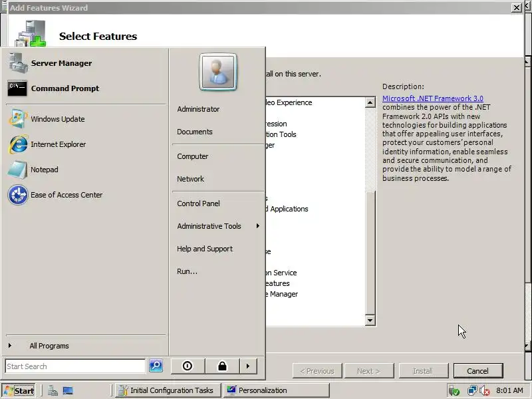Lock the computer with padlock button

(222, 366)
